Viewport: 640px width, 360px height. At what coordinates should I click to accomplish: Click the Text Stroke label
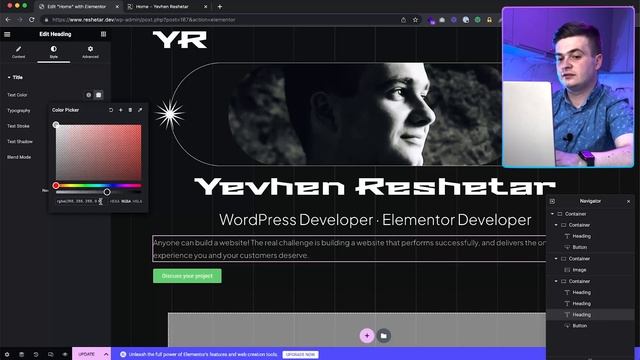[18, 126]
